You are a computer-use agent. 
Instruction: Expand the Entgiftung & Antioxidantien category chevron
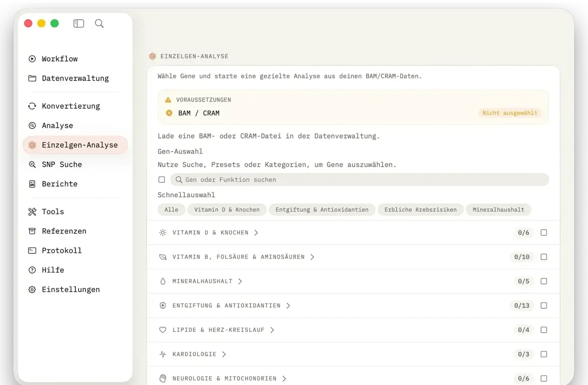[288, 305]
